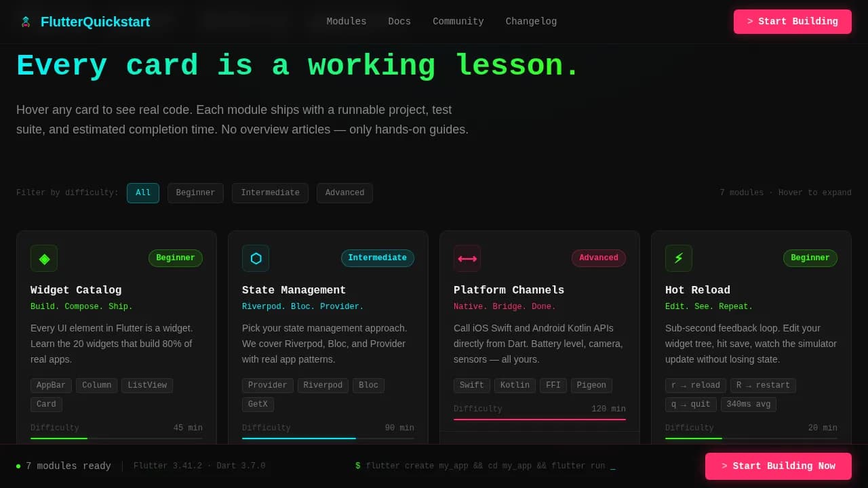Go to the Community nav item

pyautogui.click(x=458, y=21)
